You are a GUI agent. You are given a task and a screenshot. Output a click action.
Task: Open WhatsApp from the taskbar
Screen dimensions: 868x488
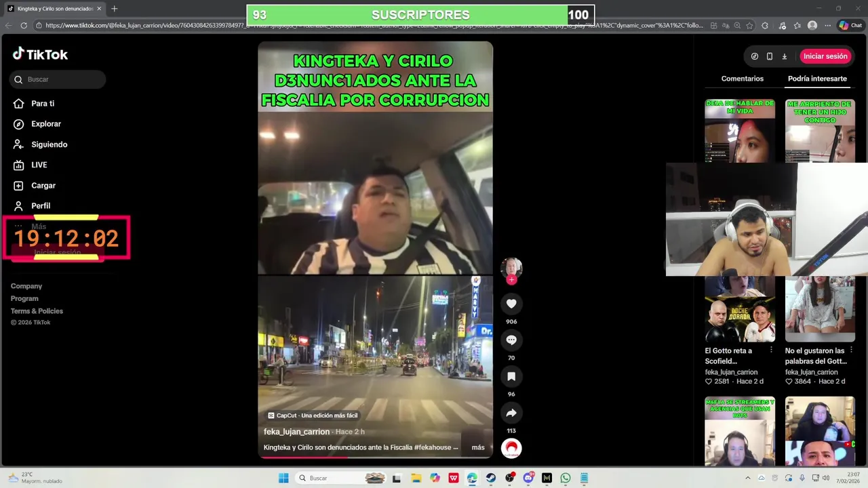(x=566, y=478)
